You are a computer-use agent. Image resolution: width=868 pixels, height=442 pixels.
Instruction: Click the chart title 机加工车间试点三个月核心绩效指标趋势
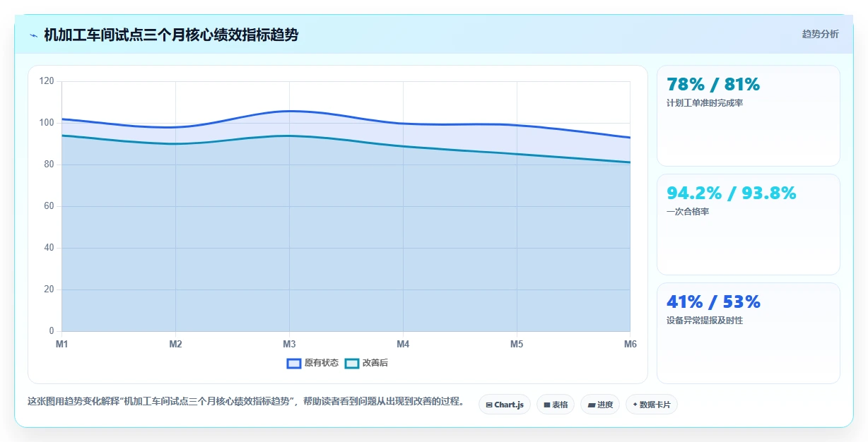[x=171, y=35]
